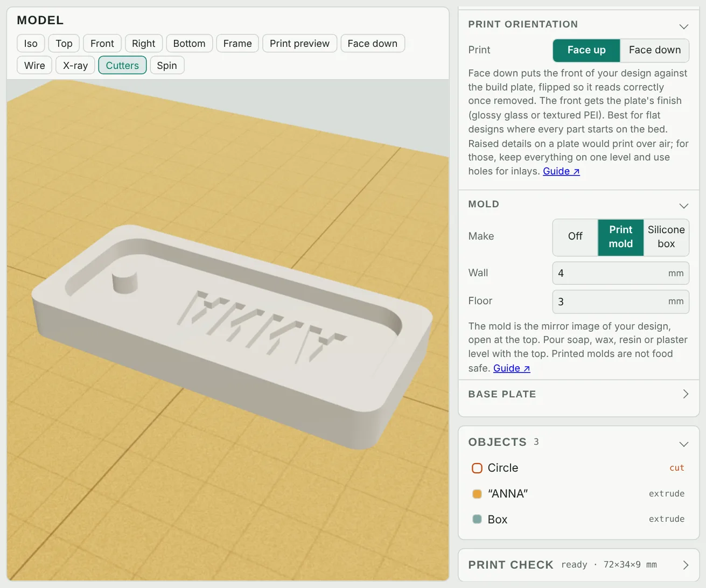
Task: Select the Box object row
Action: [x=578, y=519]
